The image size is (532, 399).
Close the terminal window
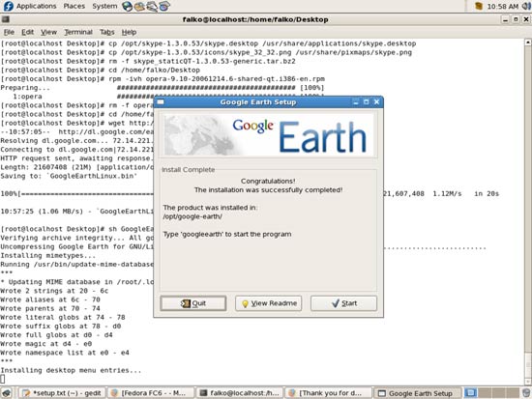click(526, 19)
